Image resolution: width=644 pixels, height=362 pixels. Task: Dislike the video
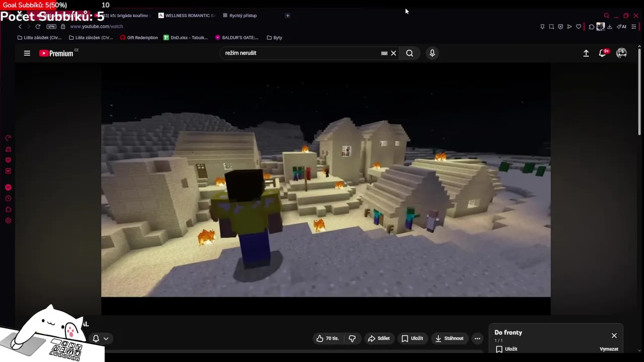tap(352, 338)
